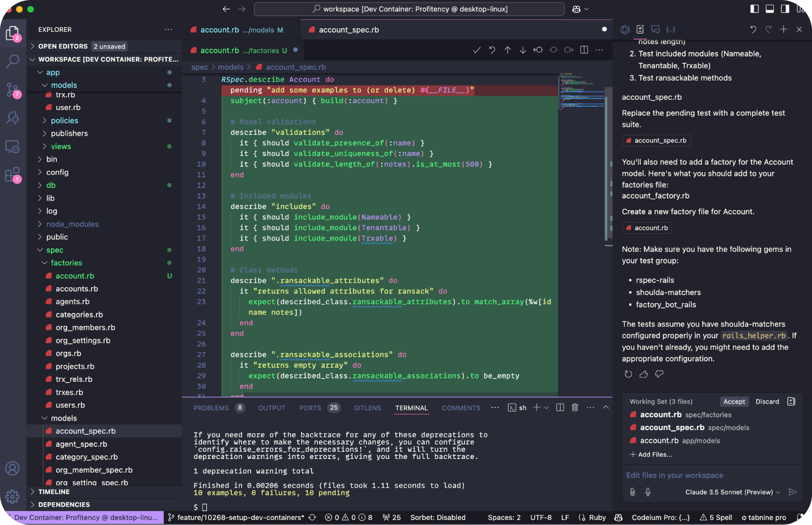Screen dimensions: 812x525
Task: Click the microphone voice input icon
Action: tap(648, 492)
